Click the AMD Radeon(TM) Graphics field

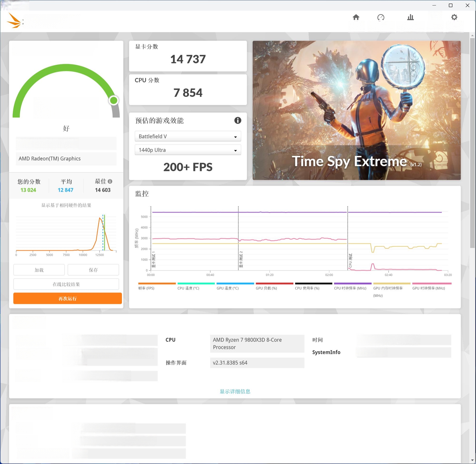coord(66,159)
